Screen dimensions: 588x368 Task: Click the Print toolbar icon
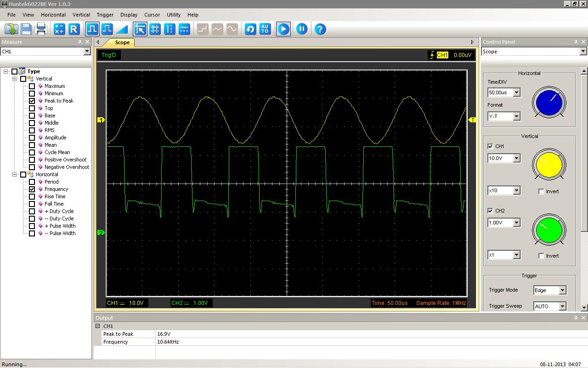point(41,29)
